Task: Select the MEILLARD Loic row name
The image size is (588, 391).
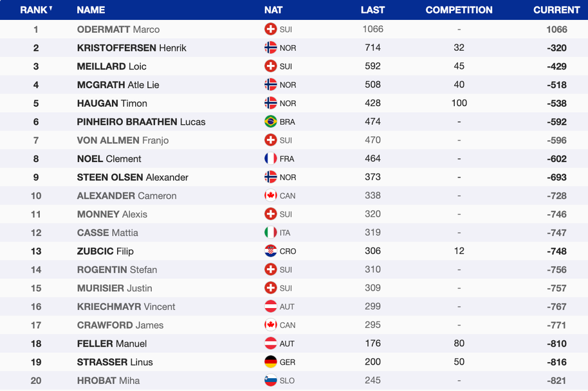Action: 112,66
